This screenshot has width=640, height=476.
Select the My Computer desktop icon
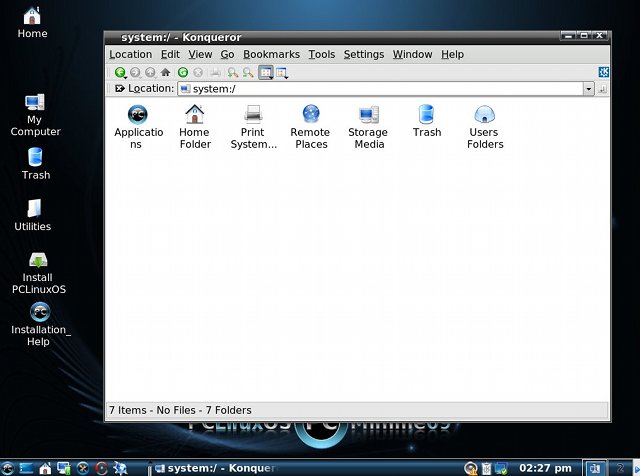(x=35, y=115)
